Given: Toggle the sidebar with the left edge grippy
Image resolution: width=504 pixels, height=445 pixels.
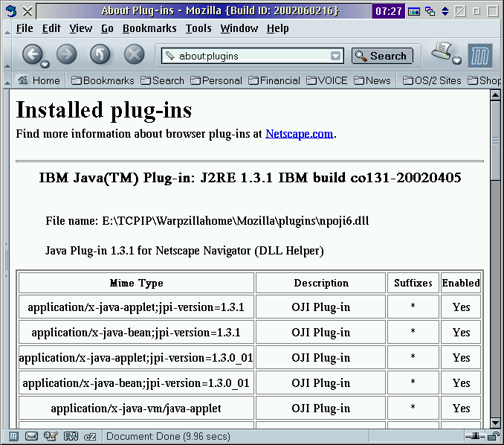Looking at the screenshot, I should tap(6, 259).
